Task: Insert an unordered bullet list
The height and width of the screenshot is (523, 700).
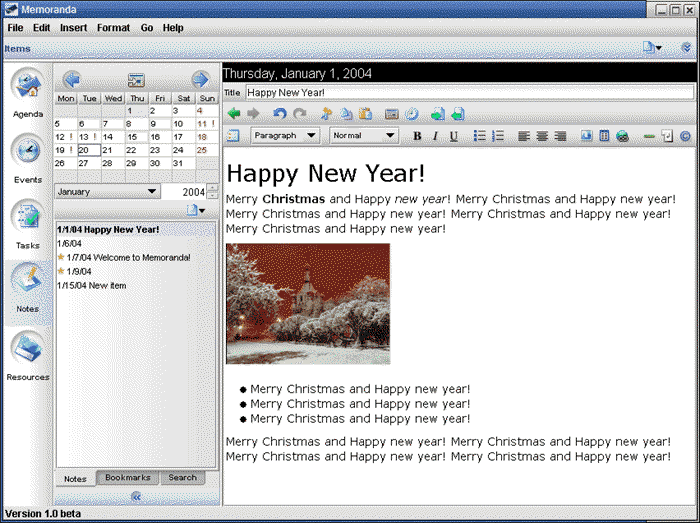Action: point(479,136)
